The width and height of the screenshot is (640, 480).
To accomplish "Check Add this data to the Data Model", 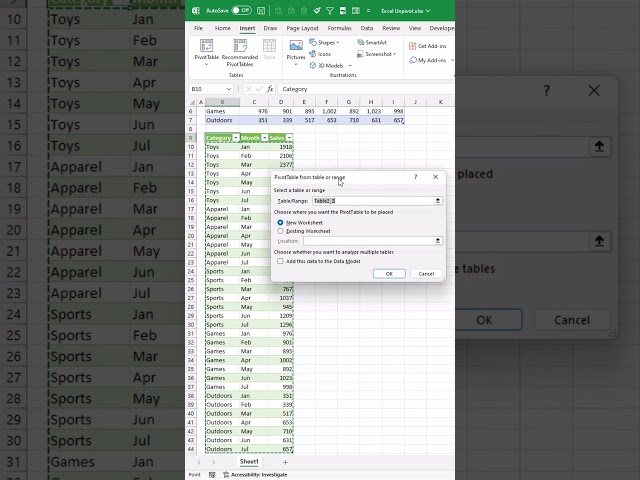I will pyautogui.click(x=280, y=261).
